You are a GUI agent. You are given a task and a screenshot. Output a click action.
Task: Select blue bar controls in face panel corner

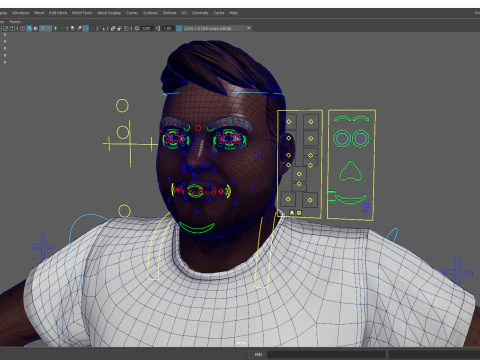tap(366, 207)
